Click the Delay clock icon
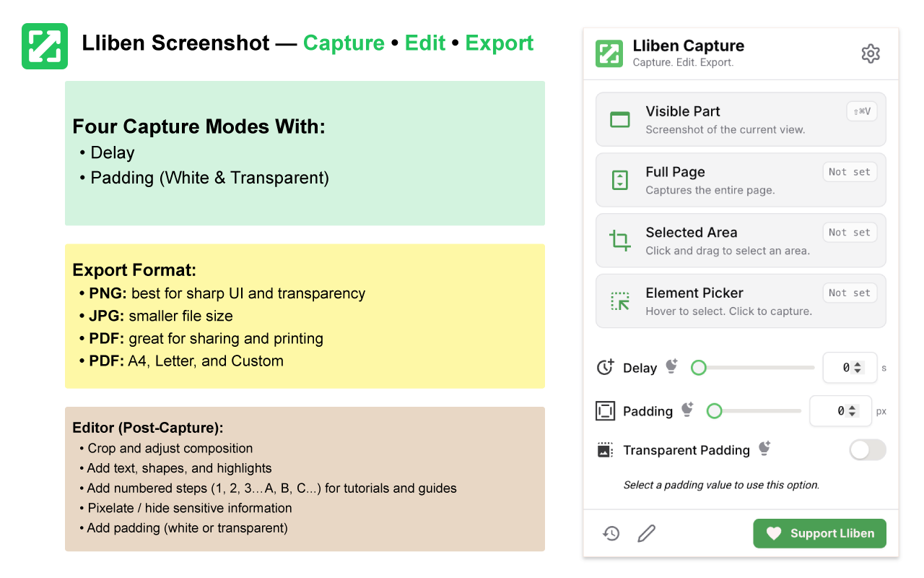This screenshot has height=578, width=924. click(x=605, y=367)
